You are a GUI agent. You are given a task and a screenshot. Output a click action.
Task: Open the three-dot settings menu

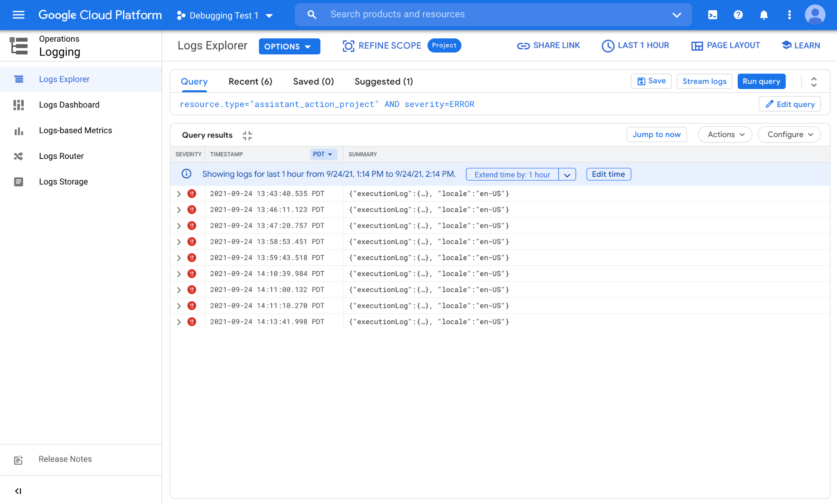(x=789, y=15)
